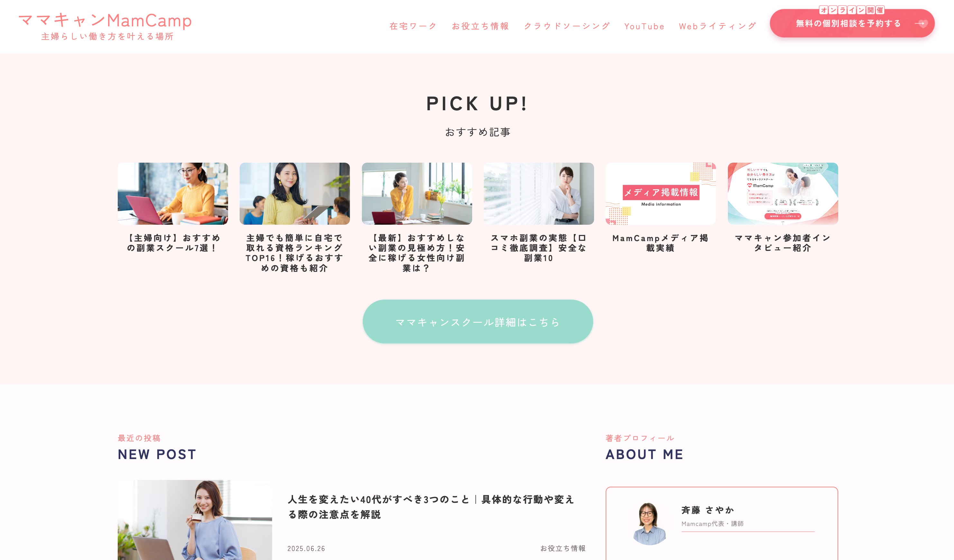
Task: Open article title MamCampメディア掲載実績
Action: (x=661, y=243)
